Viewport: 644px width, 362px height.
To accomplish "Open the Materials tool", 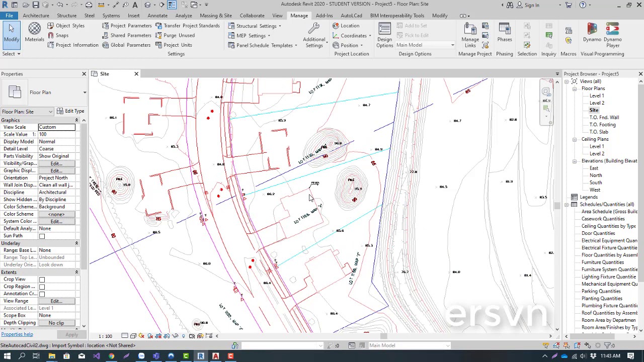I will click(34, 32).
